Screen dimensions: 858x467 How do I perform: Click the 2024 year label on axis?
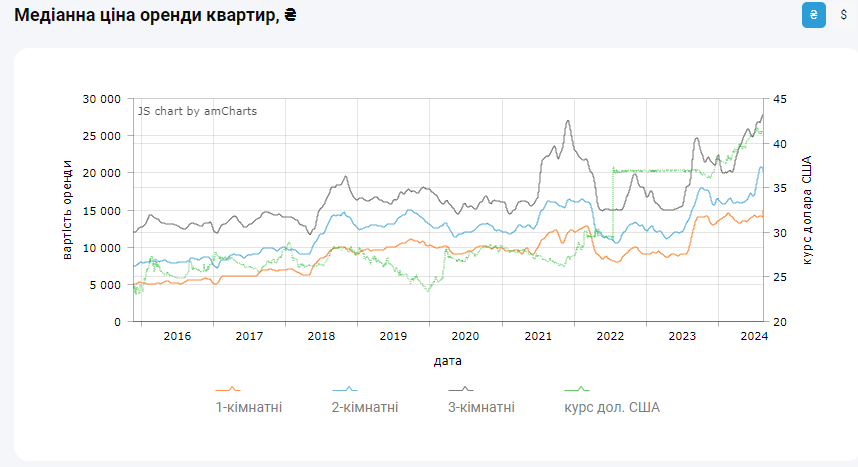[753, 336]
